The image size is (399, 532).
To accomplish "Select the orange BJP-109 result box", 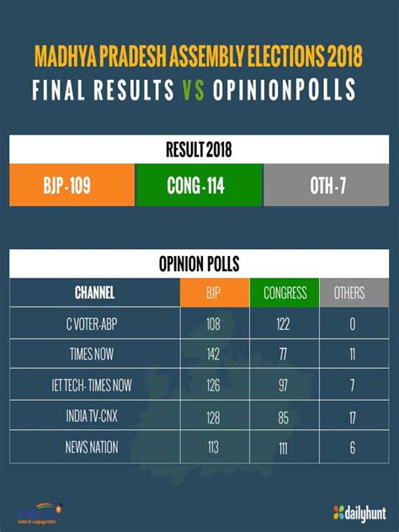I will (72, 185).
